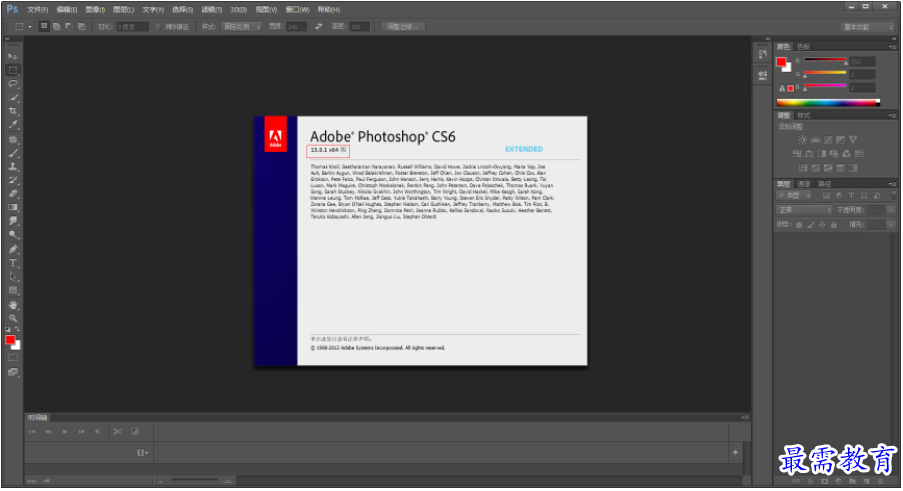Screen dimensions: 903x491
Task: Toggle Quick Mask mode
Action: (13, 358)
